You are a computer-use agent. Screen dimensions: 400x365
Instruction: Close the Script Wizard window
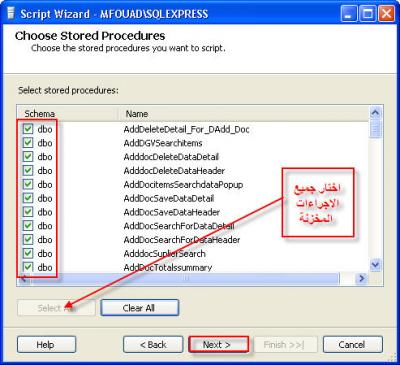[x=387, y=14]
